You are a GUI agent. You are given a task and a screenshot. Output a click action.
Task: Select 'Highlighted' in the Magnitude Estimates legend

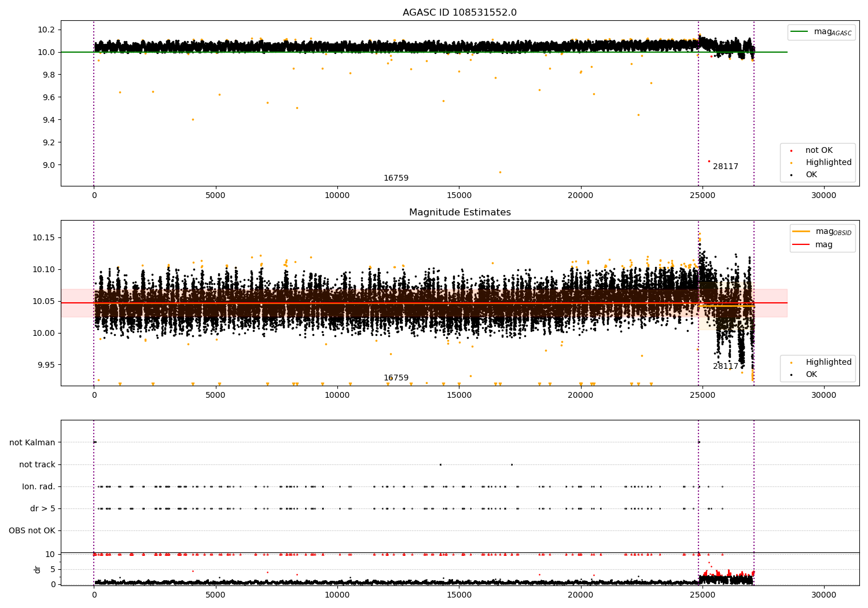[828, 362]
